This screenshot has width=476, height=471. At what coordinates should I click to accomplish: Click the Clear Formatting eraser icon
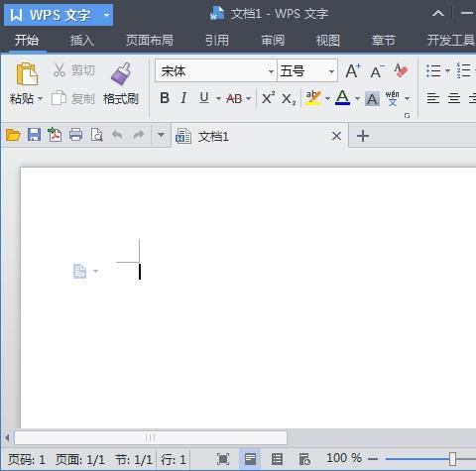(x=401, y=70)
